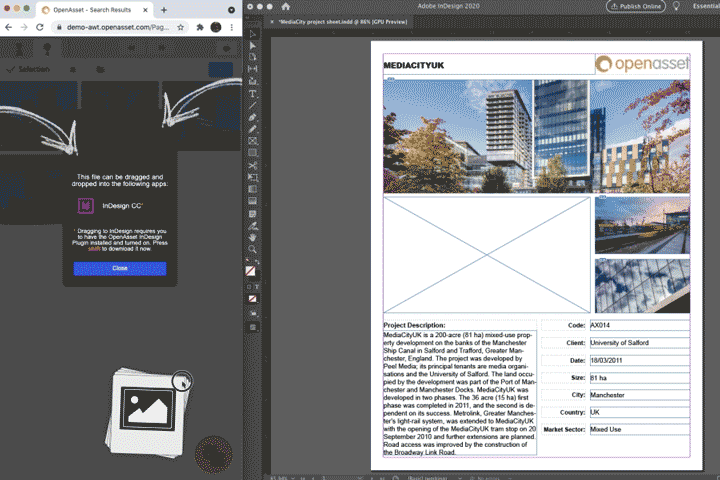Go back in Chrome
The width and height of the screenshot is (720, 480).
point(9,27)
